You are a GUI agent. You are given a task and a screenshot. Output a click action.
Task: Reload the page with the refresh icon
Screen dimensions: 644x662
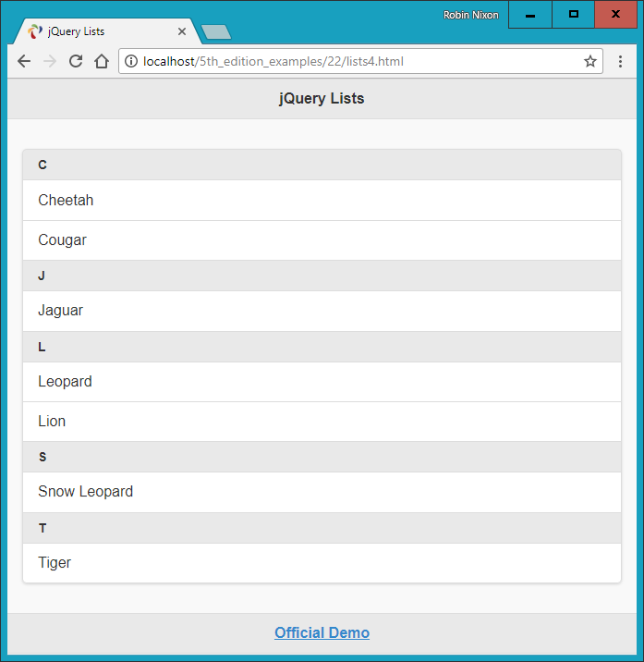pos(76,61)
